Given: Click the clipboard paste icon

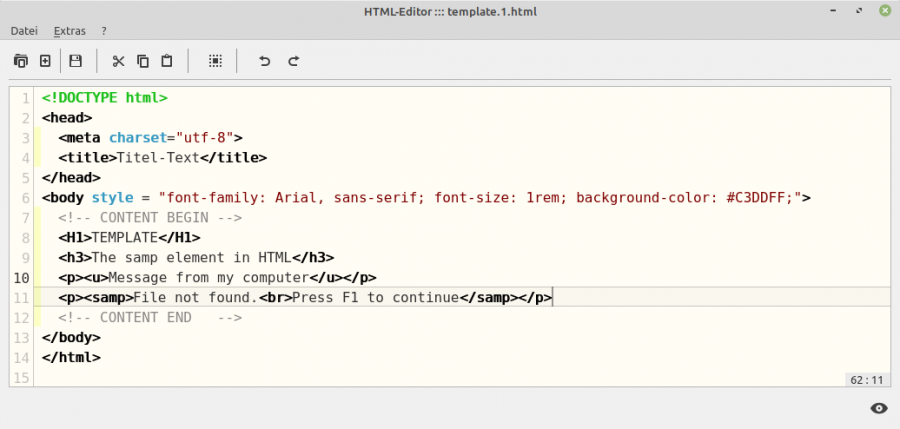Looking at the screenshot, I should pyautogui.click(x=167, y=61).
